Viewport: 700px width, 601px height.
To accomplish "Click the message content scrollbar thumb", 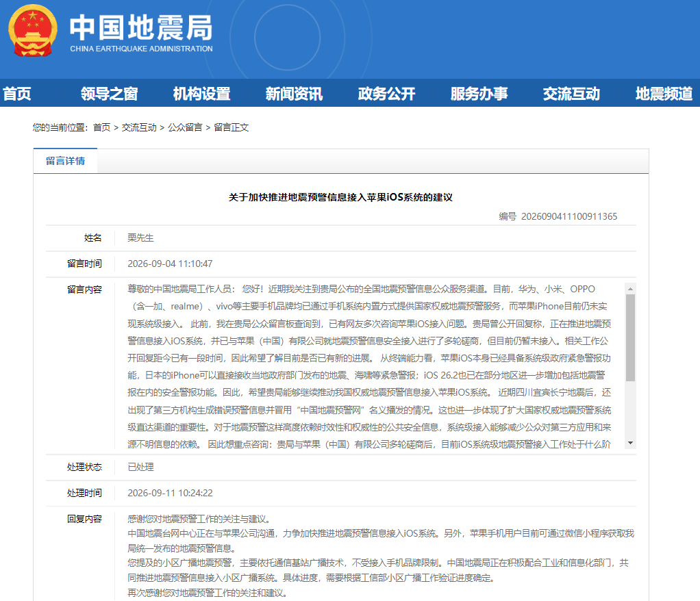I will click(630, 337).
